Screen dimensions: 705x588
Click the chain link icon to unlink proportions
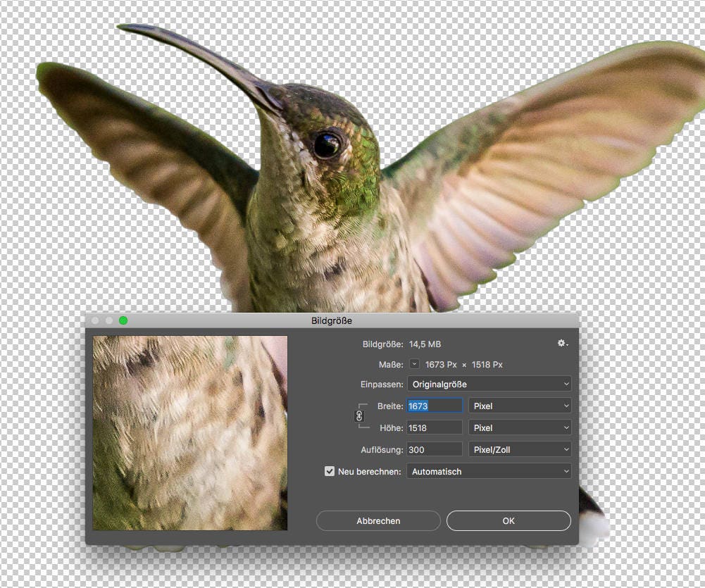point(359,416)
